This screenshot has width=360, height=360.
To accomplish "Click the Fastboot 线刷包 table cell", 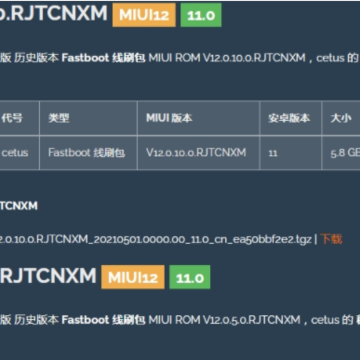I will click(88, 153).
